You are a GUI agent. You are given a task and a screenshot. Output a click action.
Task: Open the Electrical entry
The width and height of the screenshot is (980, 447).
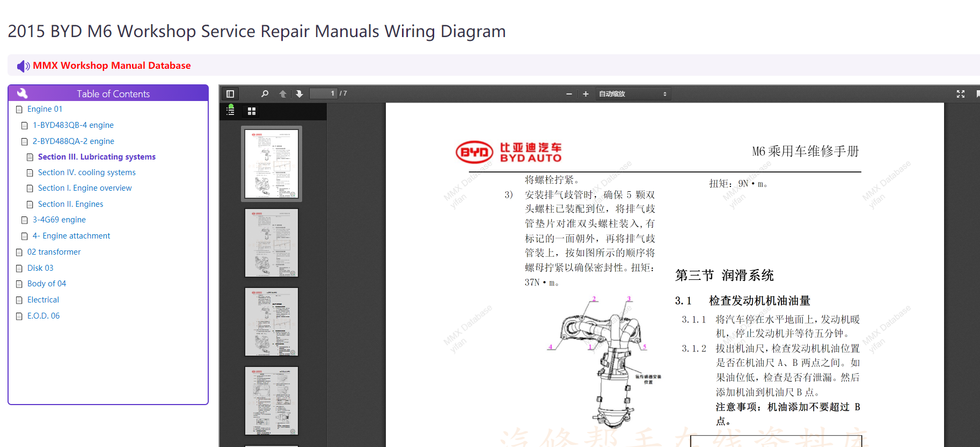[43, 300]
